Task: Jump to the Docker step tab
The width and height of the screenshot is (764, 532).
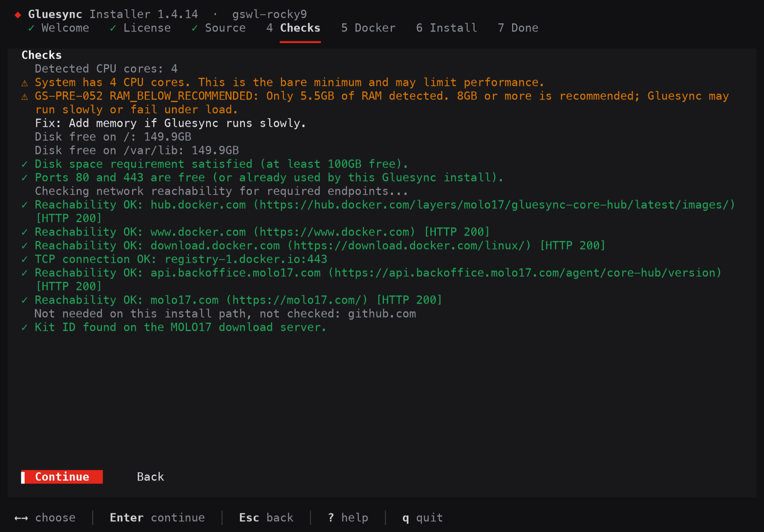Action: (368, 28)
